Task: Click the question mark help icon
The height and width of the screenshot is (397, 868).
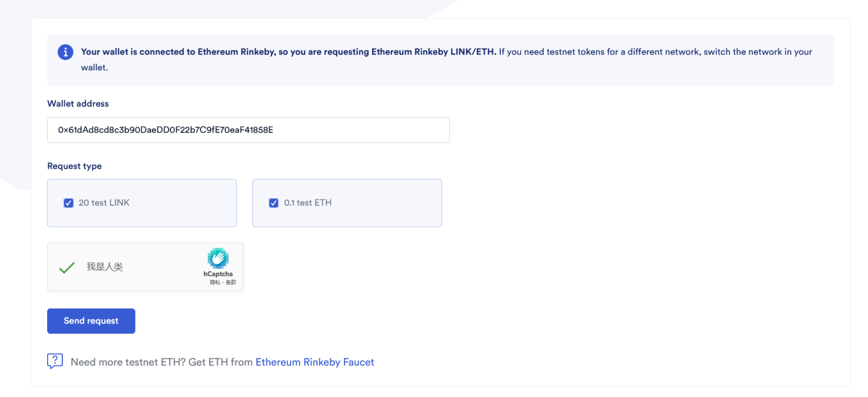Action: pos(55,361)
